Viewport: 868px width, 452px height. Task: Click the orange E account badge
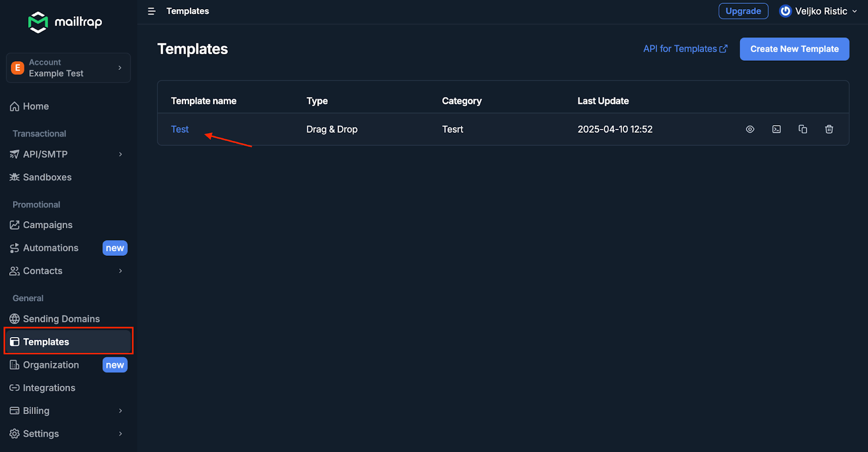click(18, 68)
